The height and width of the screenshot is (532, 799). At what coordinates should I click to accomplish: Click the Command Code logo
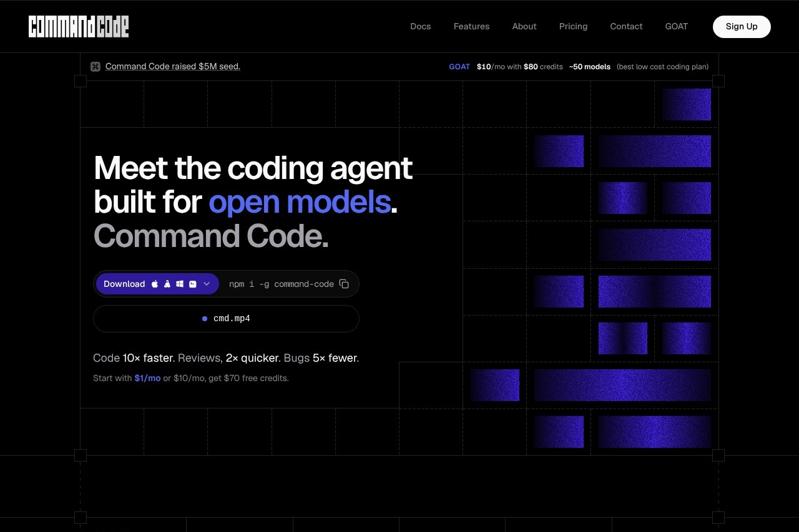(79, 26)
